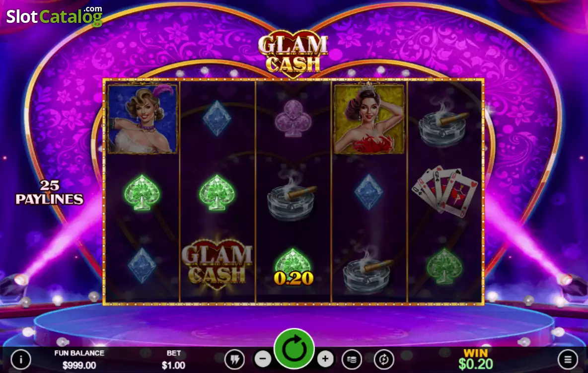
Task: Click the 25 Paylines label
Action: [x=50, y=192]
